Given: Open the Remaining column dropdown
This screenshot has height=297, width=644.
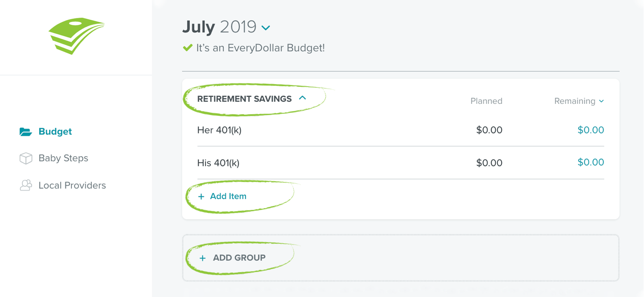Looking at the screenshot, I should point(579,101).
